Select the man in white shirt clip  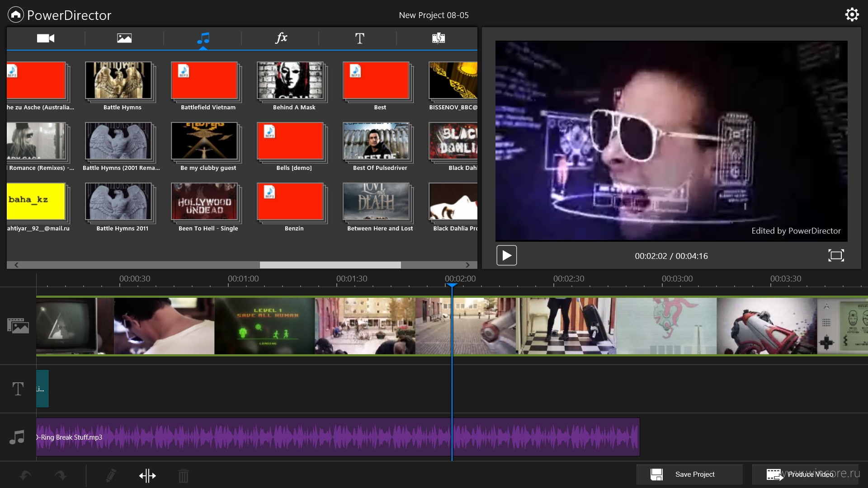click(x=164, y=326)
